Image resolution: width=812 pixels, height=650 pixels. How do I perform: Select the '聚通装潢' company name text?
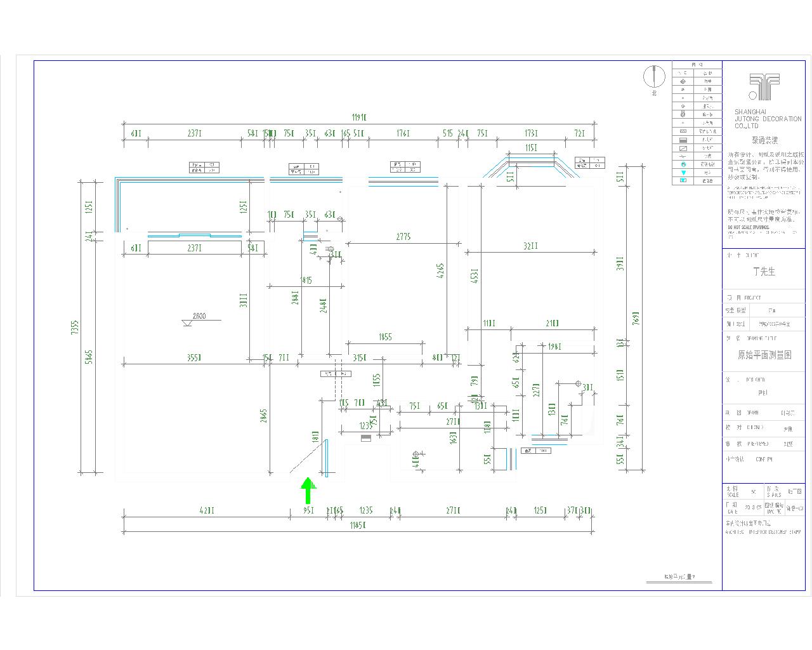pos(765,140)
